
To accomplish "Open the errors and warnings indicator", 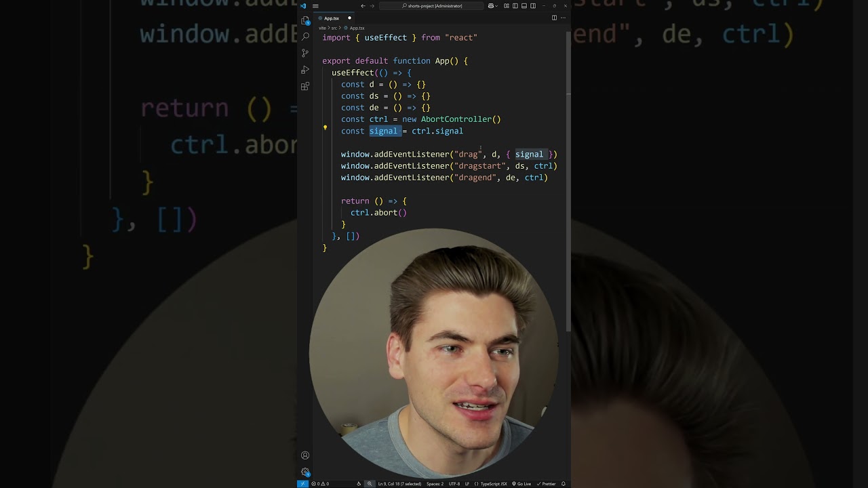I will tap(319, 484).
